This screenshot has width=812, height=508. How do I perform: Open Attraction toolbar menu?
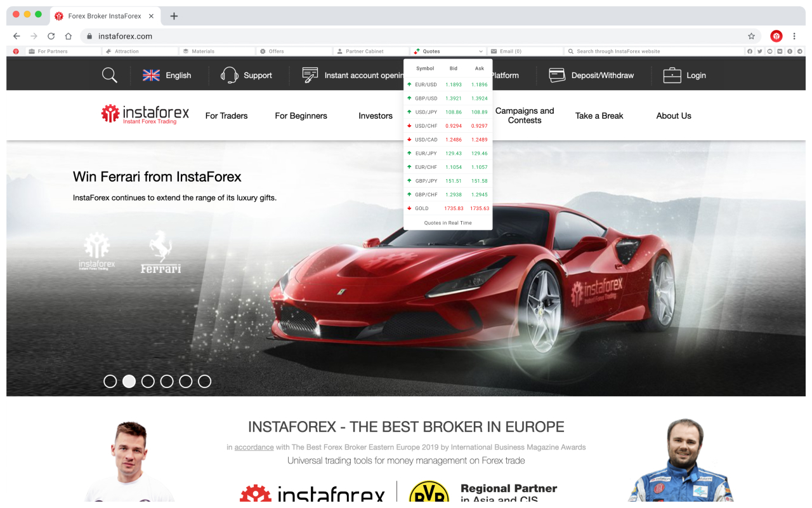coord(140,51)
